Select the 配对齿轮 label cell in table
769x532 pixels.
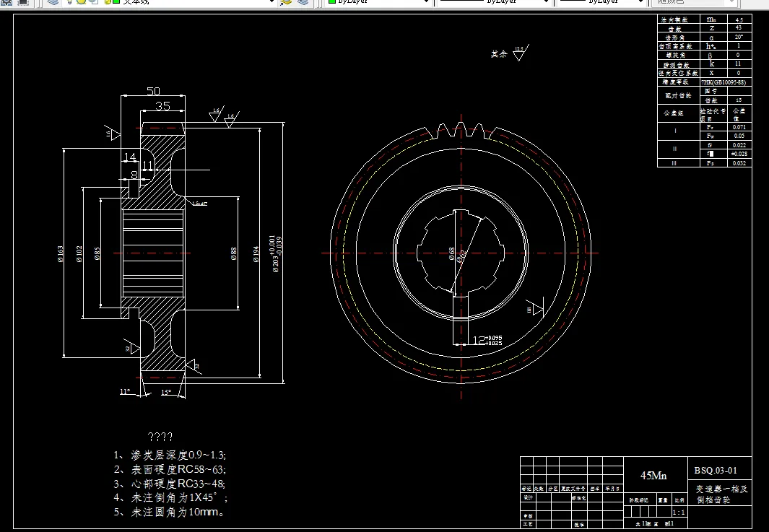click(678, 95)
